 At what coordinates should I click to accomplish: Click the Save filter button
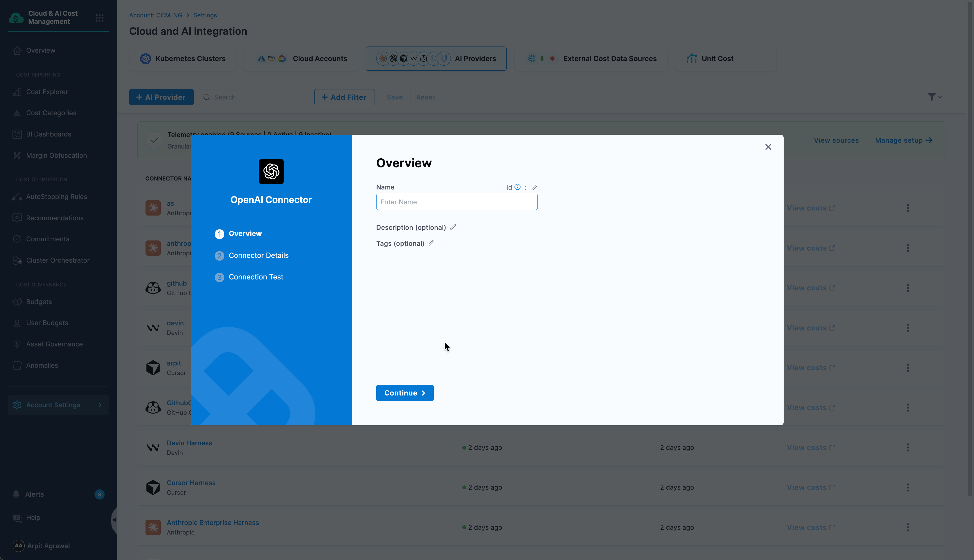point(395,97)
